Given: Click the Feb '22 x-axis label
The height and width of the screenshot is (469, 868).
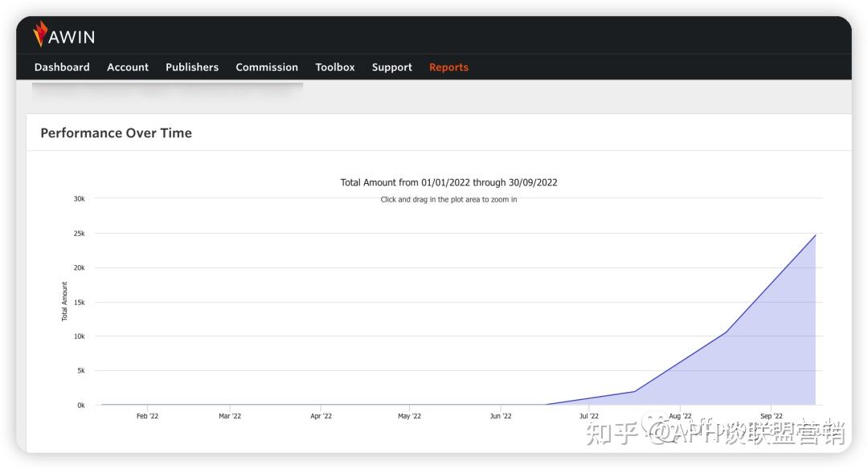Looking at the screenshot, I should pos(147,416).
